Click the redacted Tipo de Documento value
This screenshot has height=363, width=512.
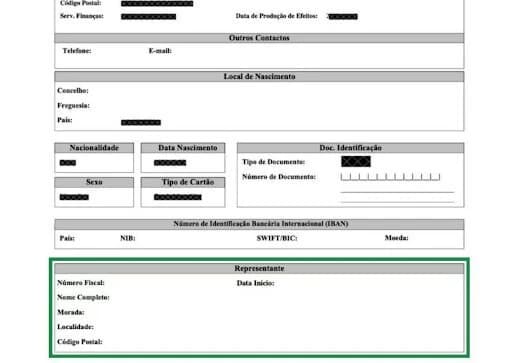click(x=356, y=161)
